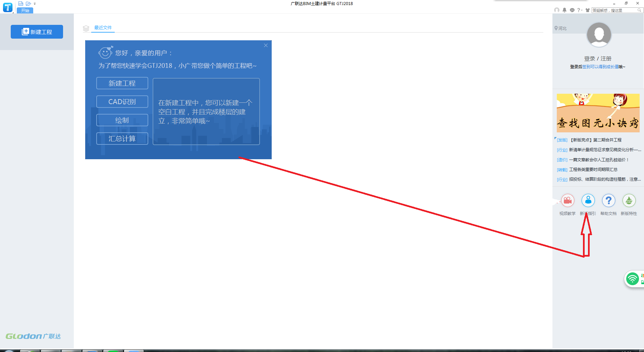Click the green WiFi floating widget

(x=633, y=279)
